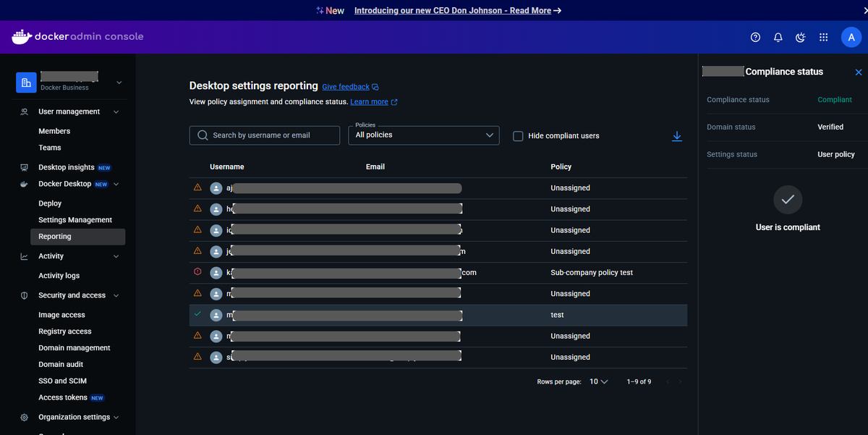The width and height of the screenshot is (868, 435).
Task: Open the apps grid menu
Action: 823,37
